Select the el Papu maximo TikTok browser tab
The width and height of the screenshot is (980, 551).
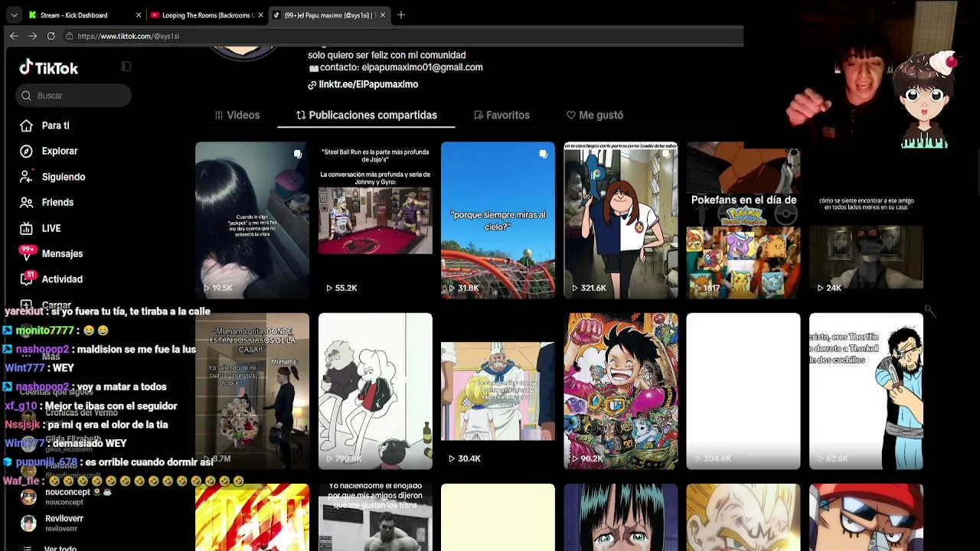coord(329,15)
